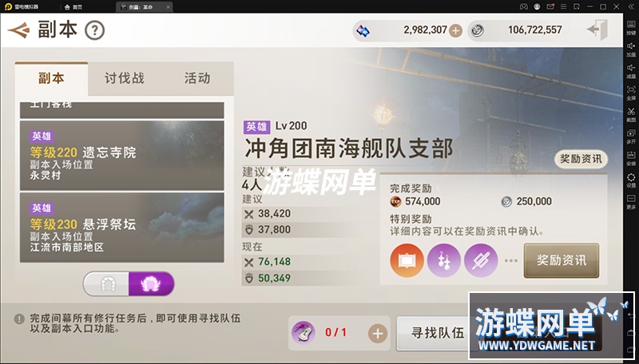Open emulator 首页 home tab
The height and width of the screenshot is (364, 639).
(x=73, y=7)
